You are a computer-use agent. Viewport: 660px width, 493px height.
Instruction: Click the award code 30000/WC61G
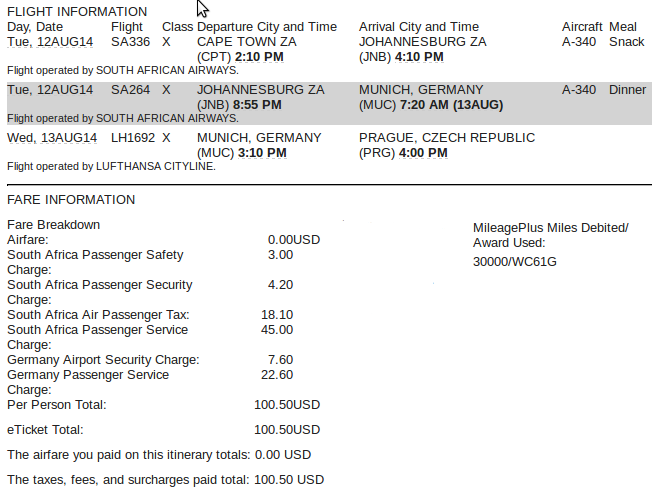click(514, 262)
